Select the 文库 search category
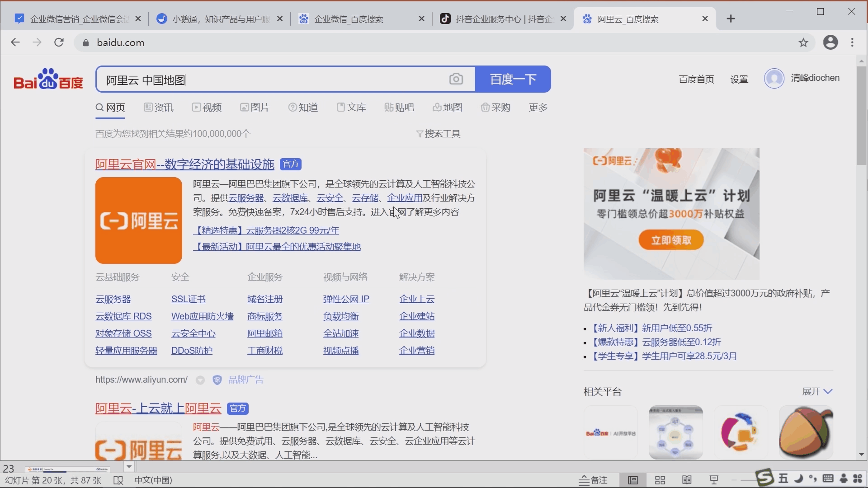 tap(351, 108)
